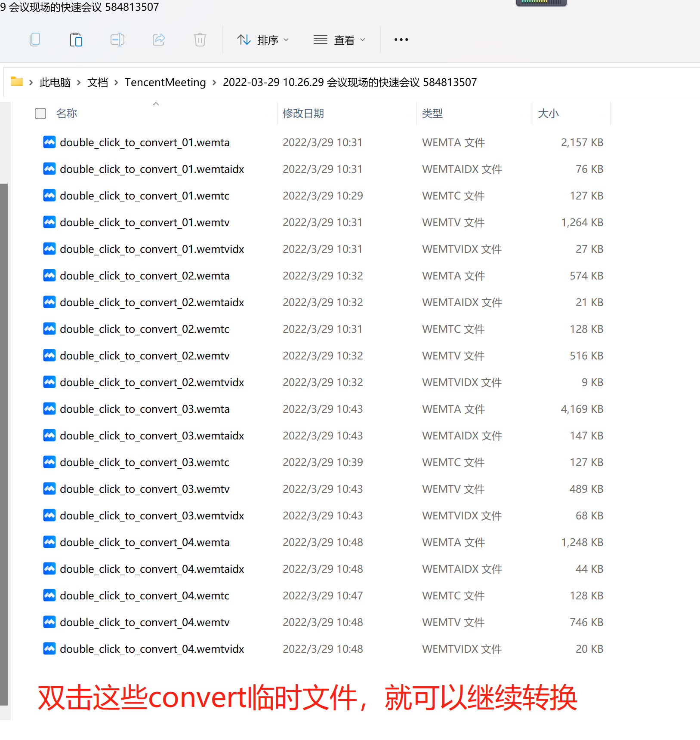Select file double_click_to_convert_03.wemtv

145,489
